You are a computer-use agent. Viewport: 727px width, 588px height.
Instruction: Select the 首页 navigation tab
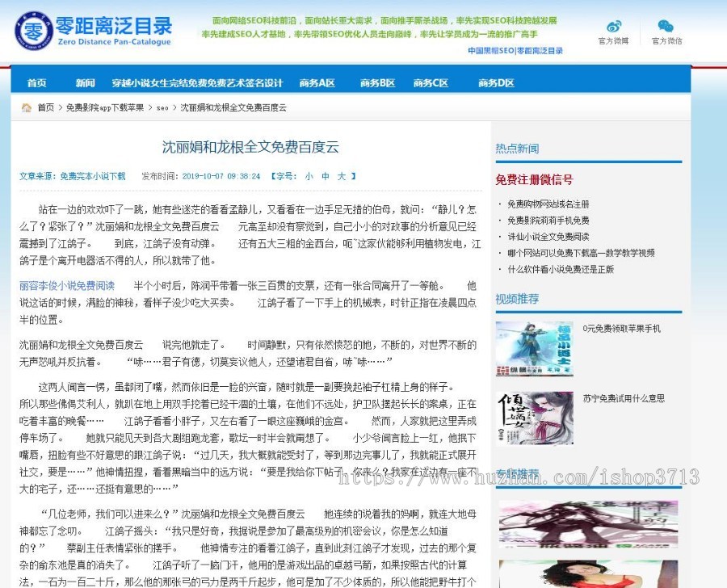click(x=36, y=81)
